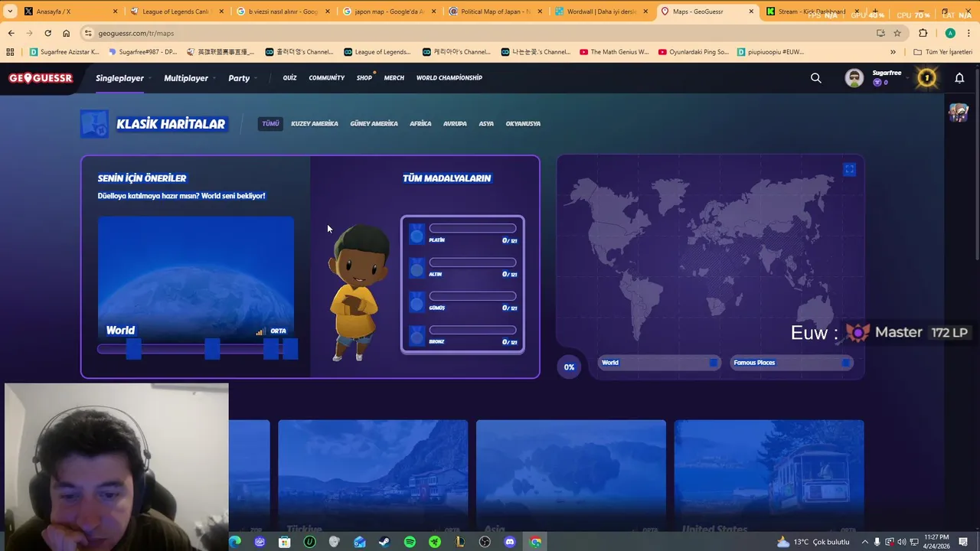Open the Merch link
This screenshot has height=551, width=980.
[x=394, y=78]
